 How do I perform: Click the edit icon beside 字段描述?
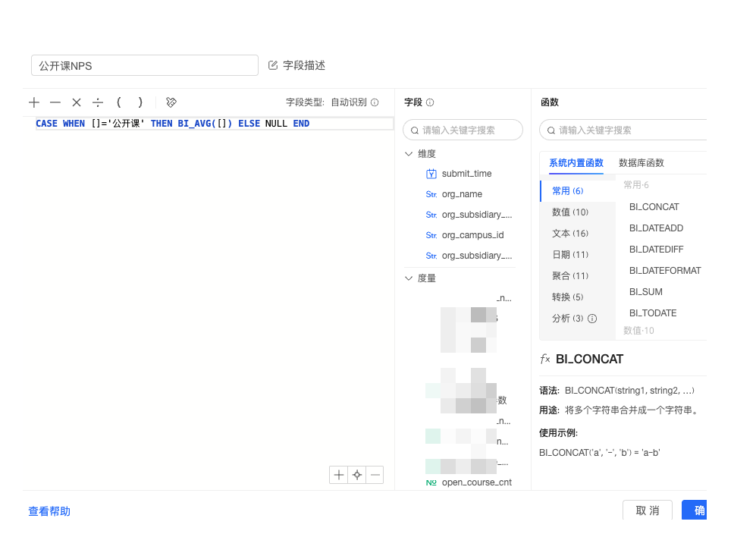pyautogui.click(x=274, y=66)
